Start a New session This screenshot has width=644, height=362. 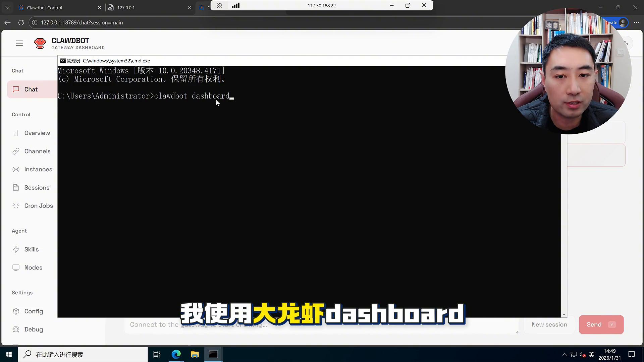tap(549, 324)
